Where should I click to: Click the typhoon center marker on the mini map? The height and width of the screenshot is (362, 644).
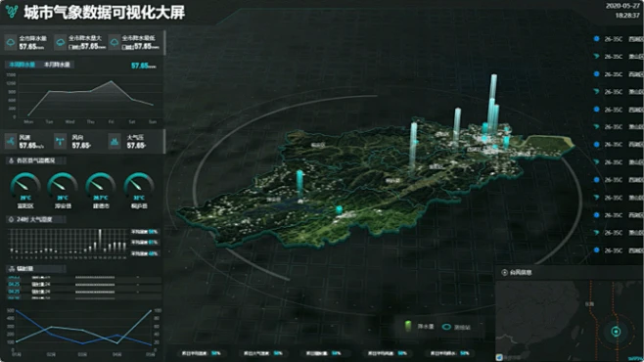tap(616, 332)
